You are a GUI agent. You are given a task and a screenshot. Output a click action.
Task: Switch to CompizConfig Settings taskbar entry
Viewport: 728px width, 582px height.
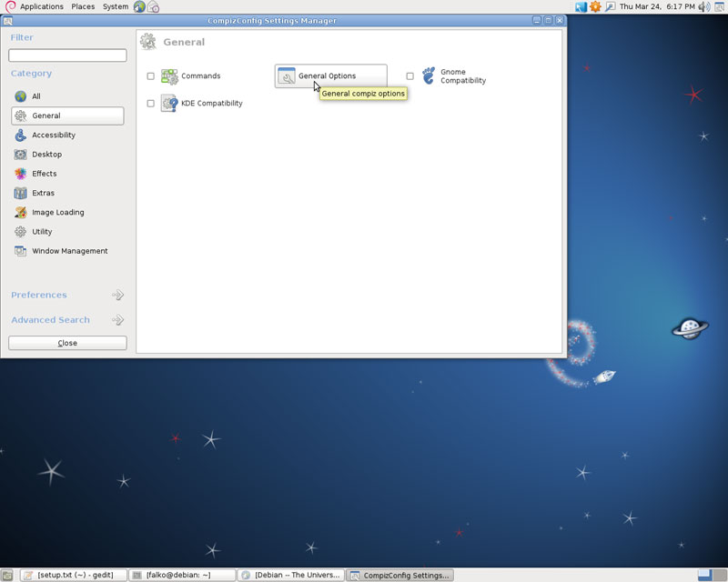pos(399,575)
